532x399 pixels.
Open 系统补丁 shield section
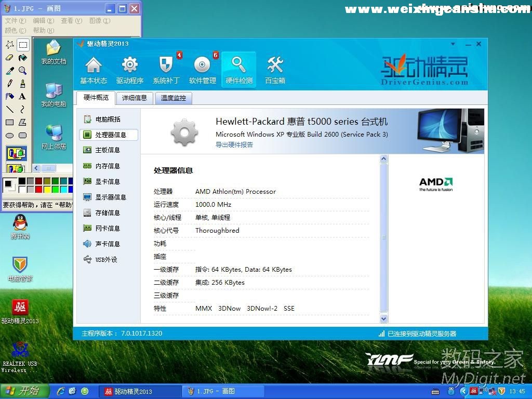pyautogui.click(x=166, y=70)
